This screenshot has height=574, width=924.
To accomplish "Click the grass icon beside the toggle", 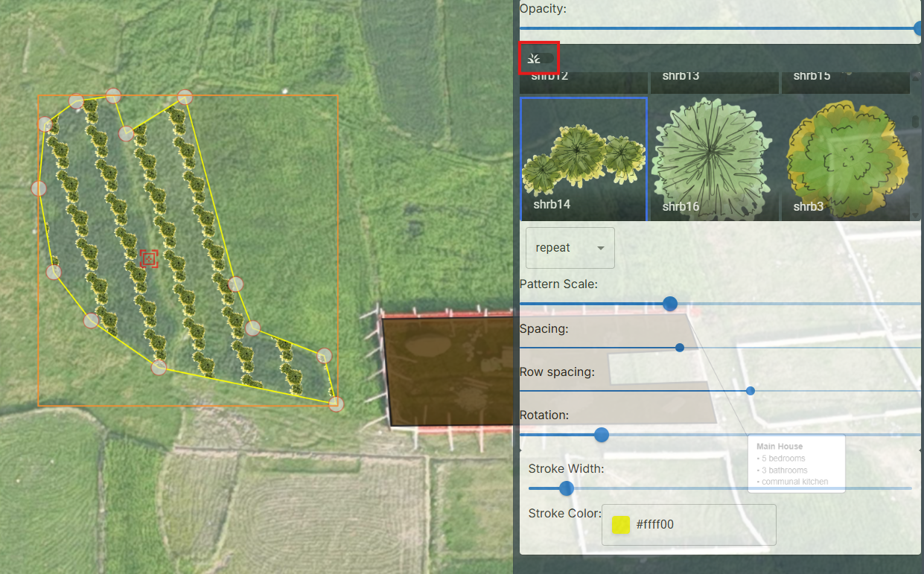I will pyautogui.click(x=532, y=57).
